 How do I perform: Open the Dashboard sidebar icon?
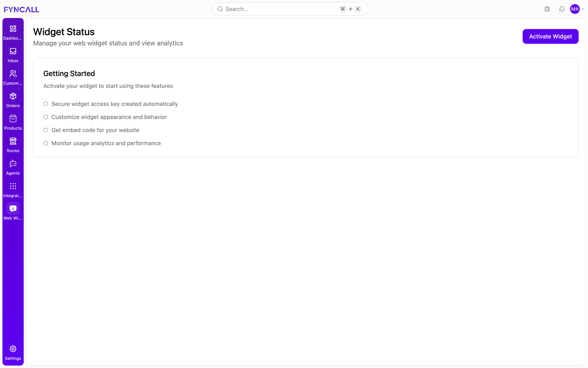13,29
